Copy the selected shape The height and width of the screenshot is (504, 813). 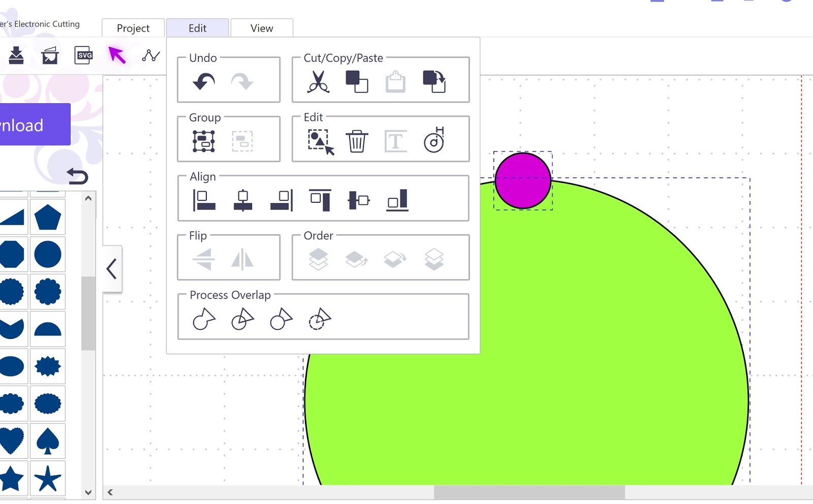click(x=357, y=83)
